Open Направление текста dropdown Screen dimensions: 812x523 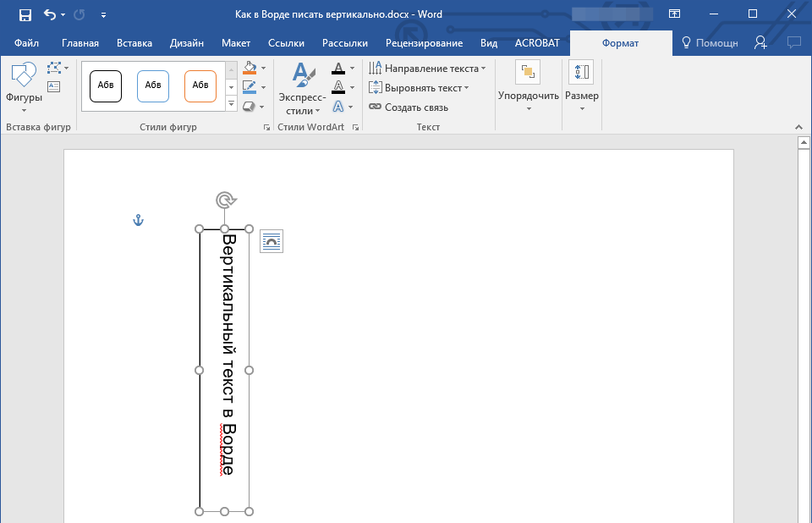coord(427,69)
